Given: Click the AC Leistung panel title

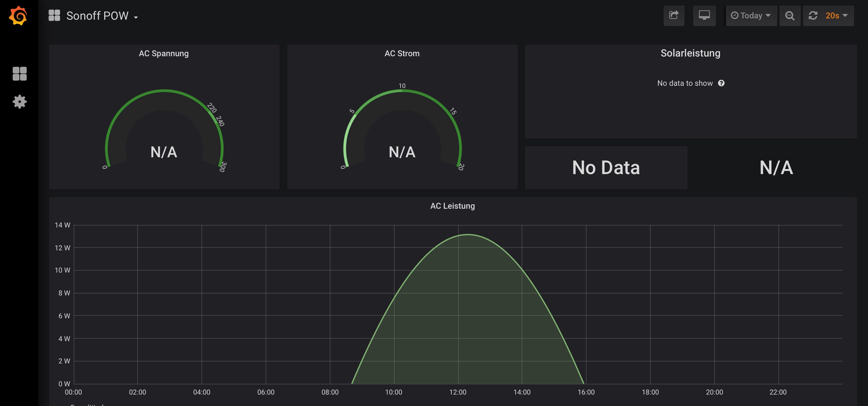Looking at the screenshot, I should coord(452,206).
